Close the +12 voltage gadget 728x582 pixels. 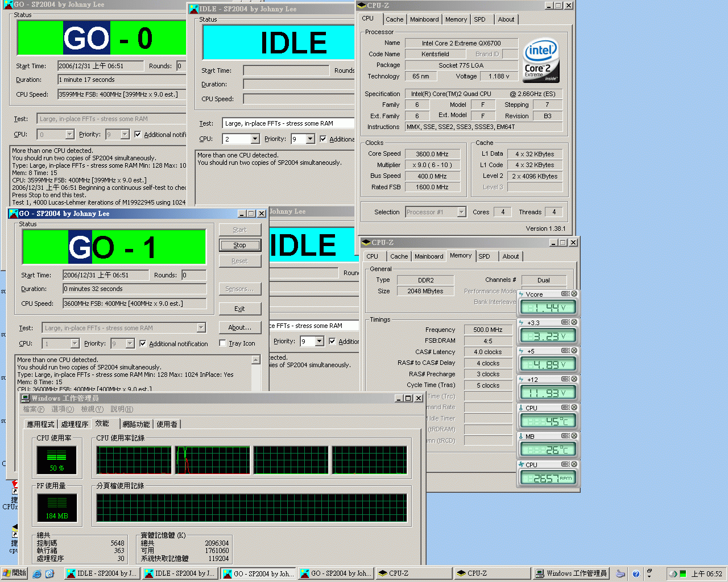pos(574,379)
